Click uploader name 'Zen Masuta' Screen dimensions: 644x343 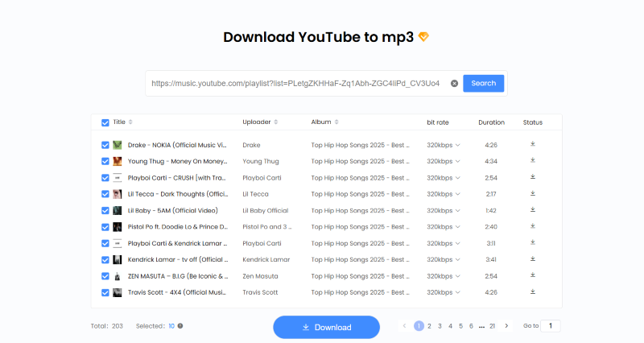260,276
